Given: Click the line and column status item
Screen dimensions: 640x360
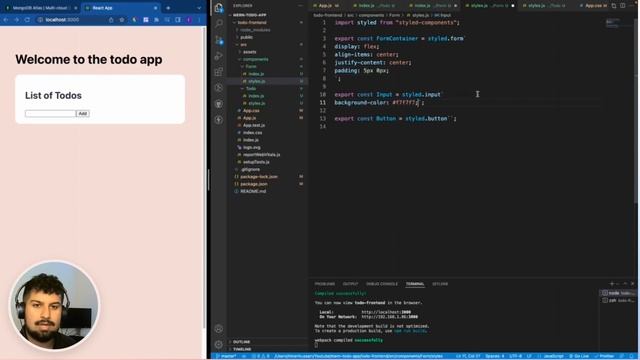Looking at the screenshot, I should [468, 356].
